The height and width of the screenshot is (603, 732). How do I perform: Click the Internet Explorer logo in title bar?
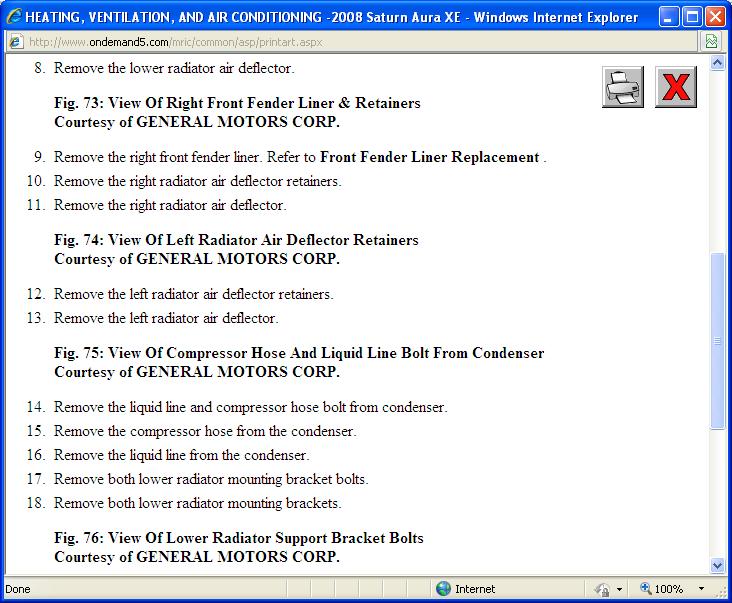14,17
